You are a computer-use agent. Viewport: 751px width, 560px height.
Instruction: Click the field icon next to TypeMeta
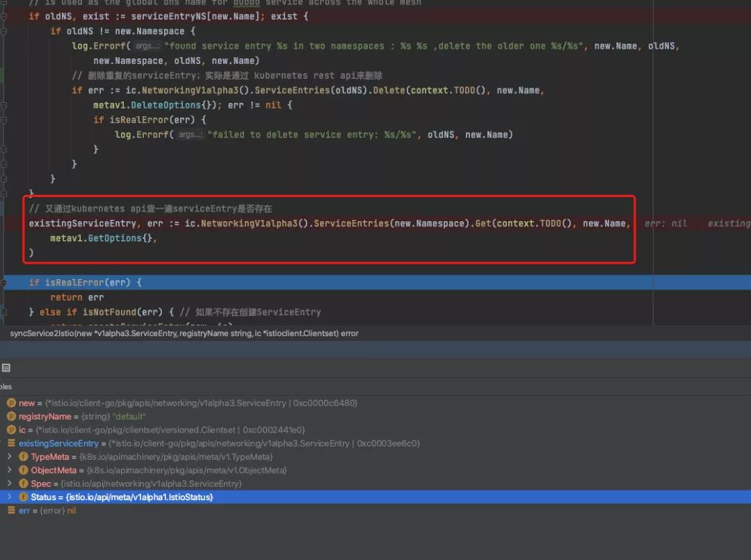(24, 457)
